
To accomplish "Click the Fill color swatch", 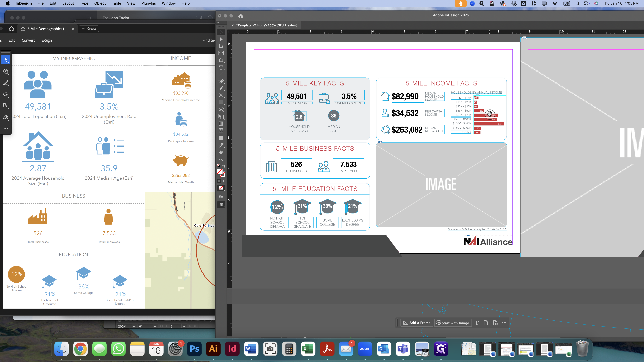I will click(220, 172).
